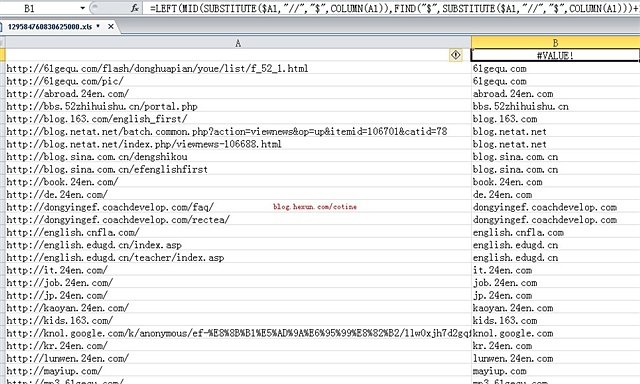Select the 61gequ.com result beside the f_52_1.html URL
This screenshot has width=640, height=384.
556,68
